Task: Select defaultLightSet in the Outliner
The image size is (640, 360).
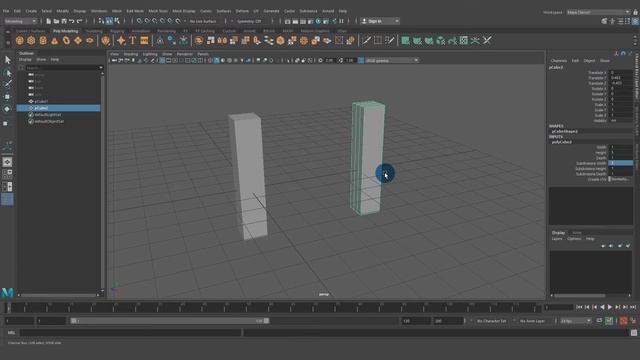Action: click(48, 115)
